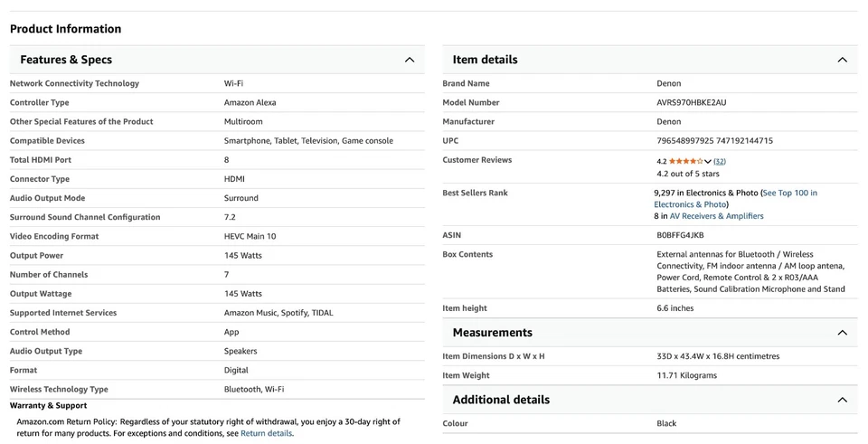868x444 pixels.
Task: Click the model number AVRS970HBKE2AU
Action: 691,102
